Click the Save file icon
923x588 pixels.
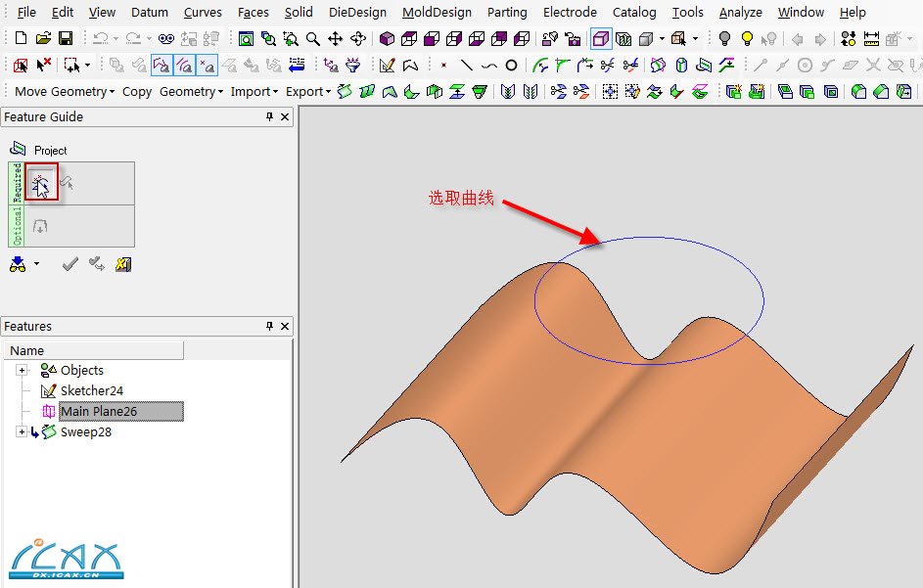coord(66,39)
